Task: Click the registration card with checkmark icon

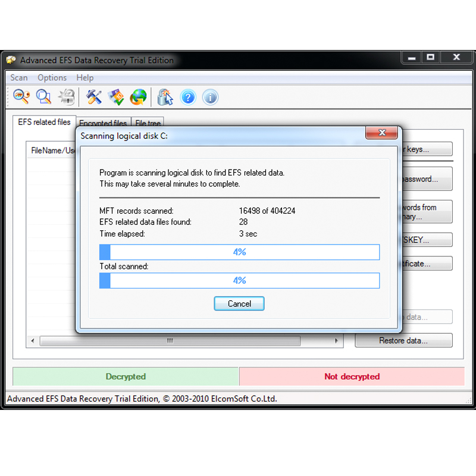Action: click(116, 97)
